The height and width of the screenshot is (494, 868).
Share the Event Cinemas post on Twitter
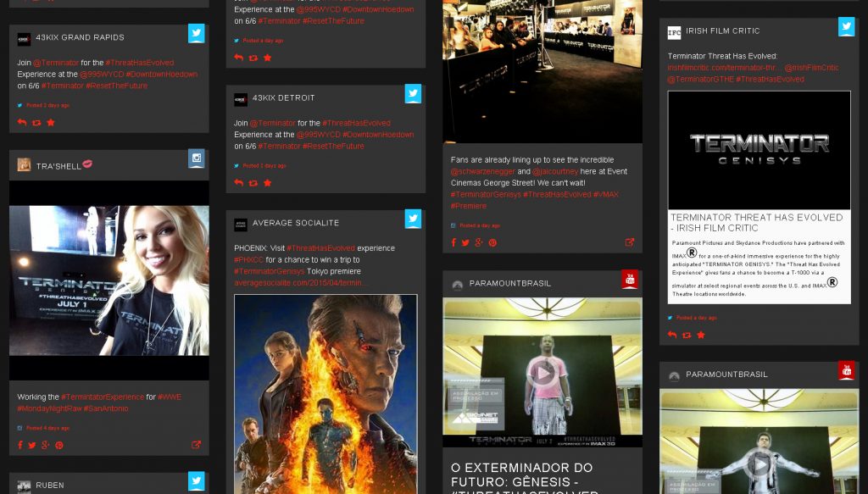465,242
